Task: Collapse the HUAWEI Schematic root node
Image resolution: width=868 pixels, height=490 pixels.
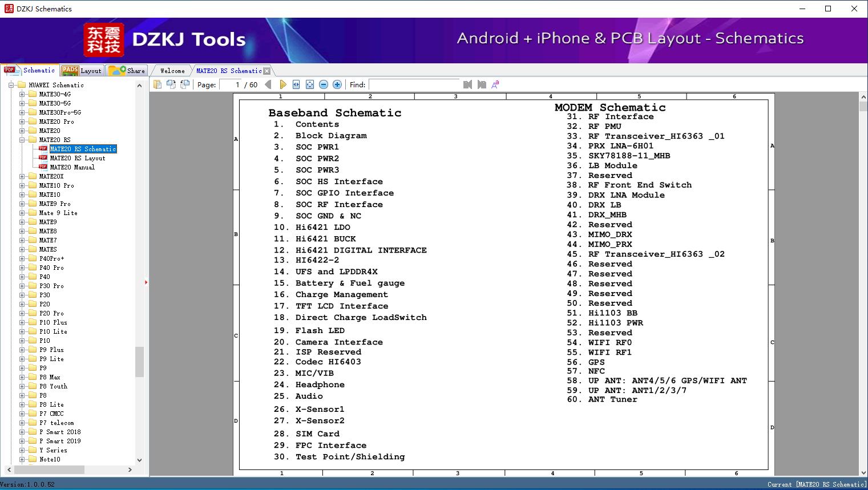Action: click(12, 85)
